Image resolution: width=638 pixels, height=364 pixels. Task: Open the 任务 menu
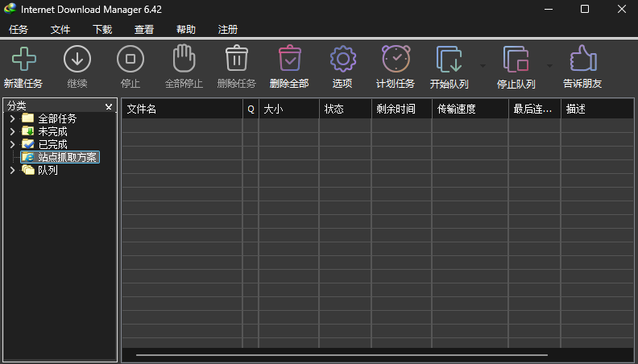point(19,29)
